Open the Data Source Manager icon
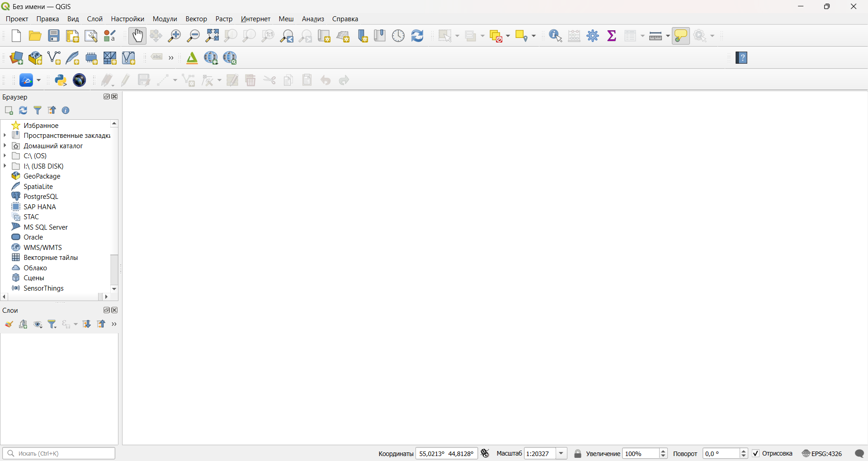The width and height of the screenshot is (868, 461). click(x=17, y=58)
